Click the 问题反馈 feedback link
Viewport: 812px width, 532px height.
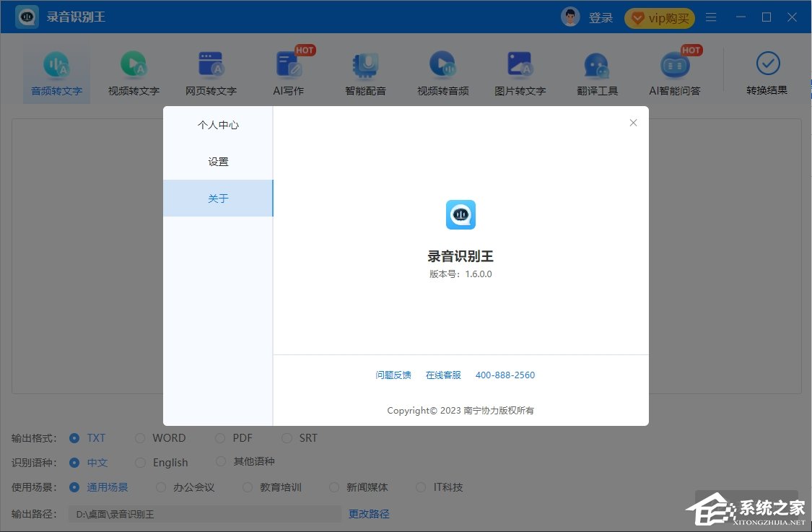[393, 375]
